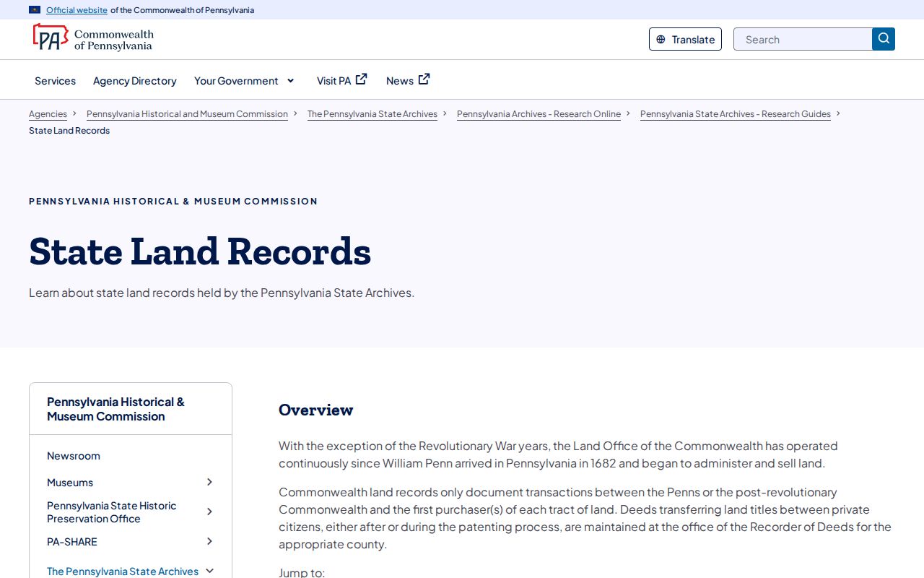Viewport: 924px width, 578px height.
Task: Expand the Your Government dropdown
Action: click(x=245, y=81)
